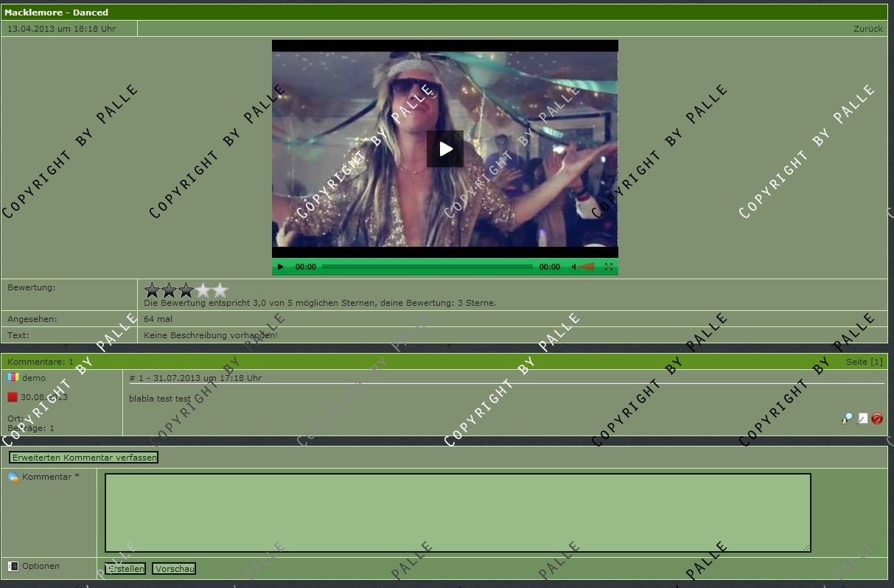The height and width of the screenshot is (588, 894).
Task: Preview the comment with Vorschau
Action: (x=174, y=569)
